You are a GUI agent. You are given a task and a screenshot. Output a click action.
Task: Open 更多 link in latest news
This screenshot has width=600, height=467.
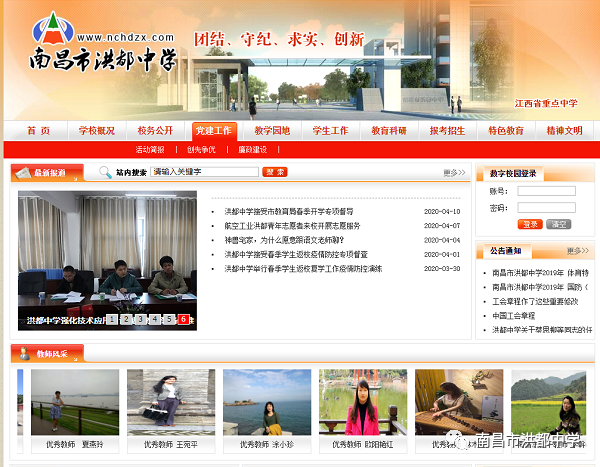click(454, 173)
